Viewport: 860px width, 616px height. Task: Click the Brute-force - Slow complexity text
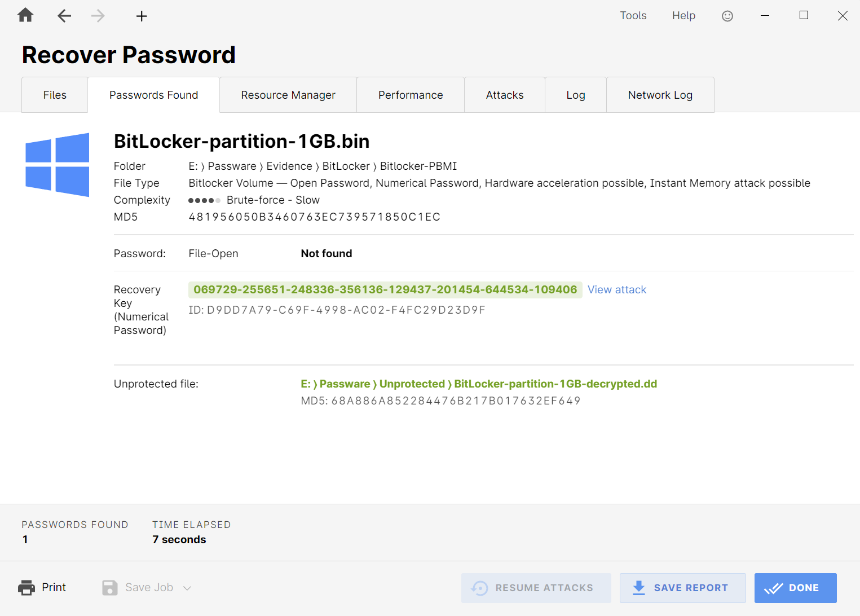273,200
